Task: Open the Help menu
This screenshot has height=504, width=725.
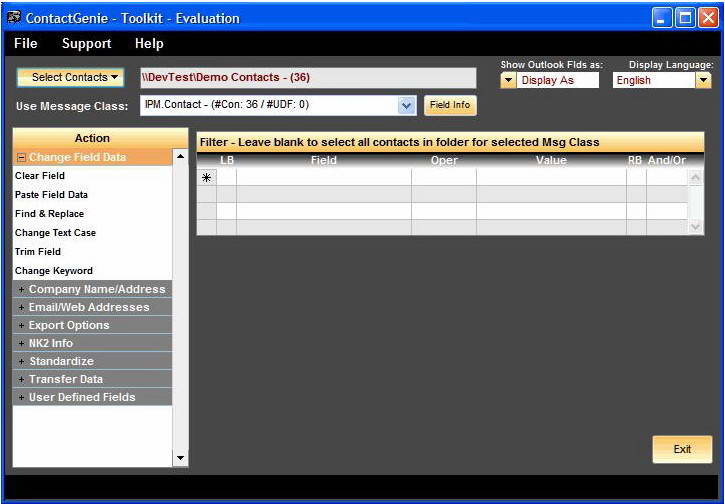Action: click(x=149, y=43)
